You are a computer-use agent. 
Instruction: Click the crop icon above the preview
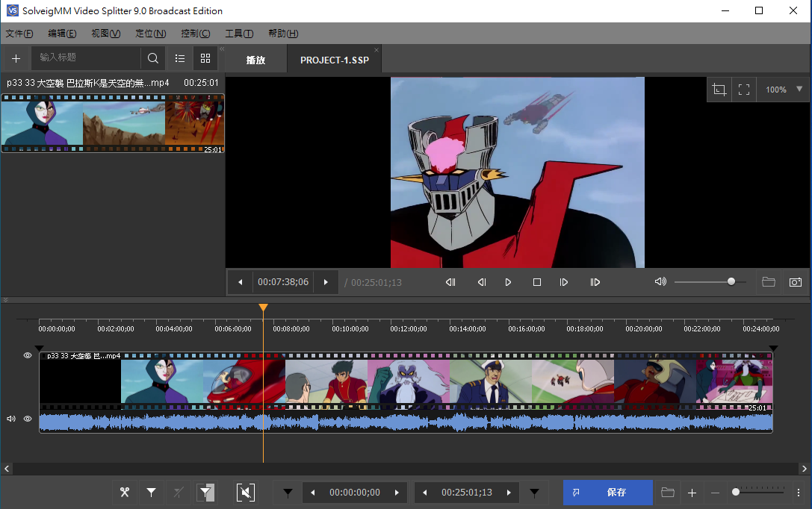[719, 90]
